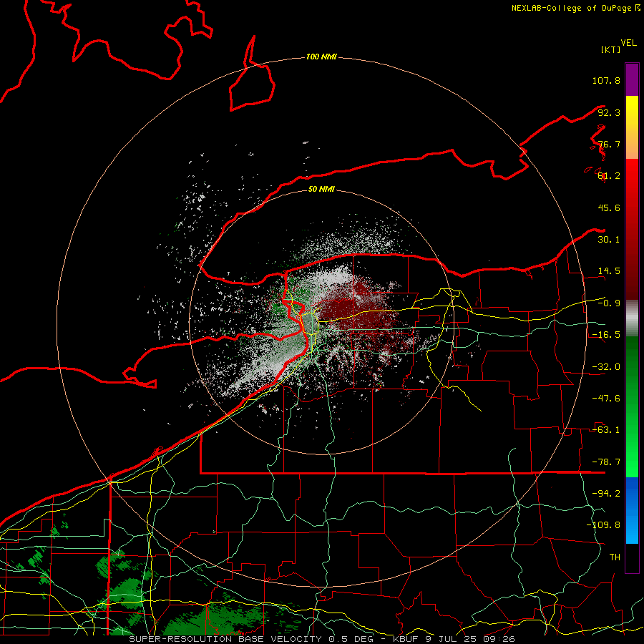Click the -47.6 legend value
The height and width of the screenshot is (644, 644).
[x=606, y=399]
